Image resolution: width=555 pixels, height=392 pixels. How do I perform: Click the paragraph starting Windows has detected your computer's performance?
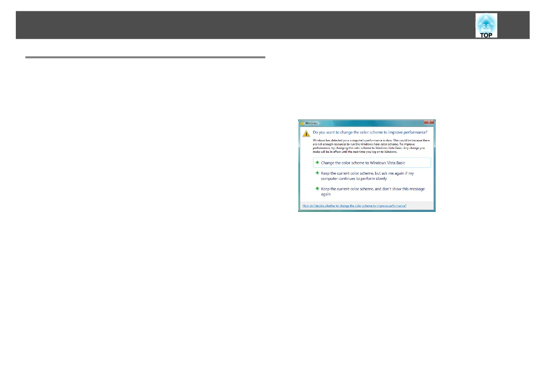point(371,146)
